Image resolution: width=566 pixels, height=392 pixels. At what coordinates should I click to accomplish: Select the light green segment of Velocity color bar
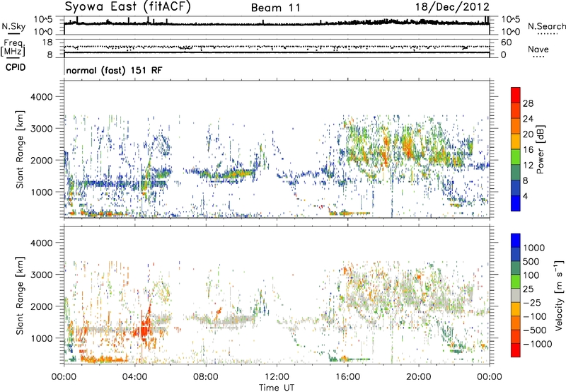516,282
